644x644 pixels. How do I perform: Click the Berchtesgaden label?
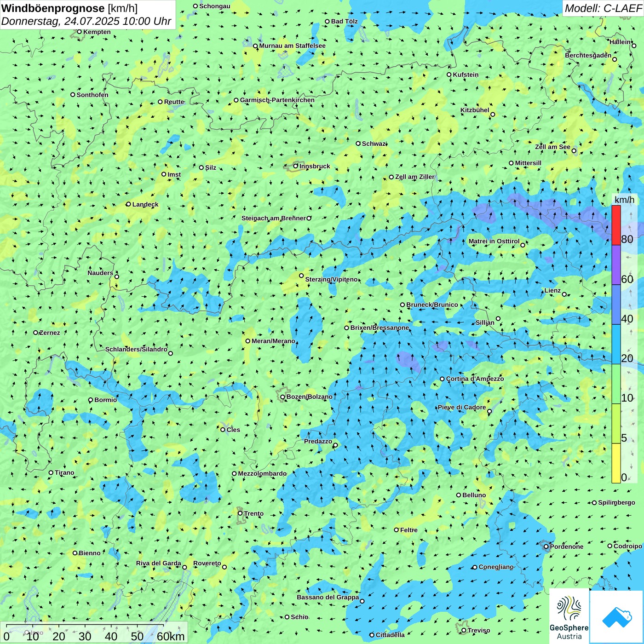coord(588,55)
